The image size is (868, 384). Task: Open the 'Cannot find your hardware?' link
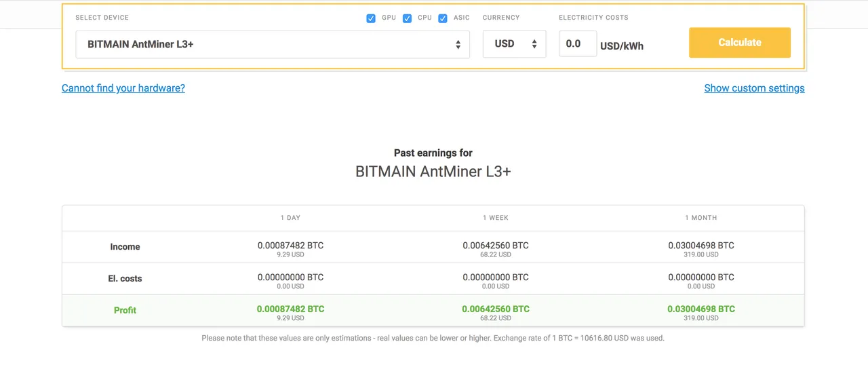[123, 88]
